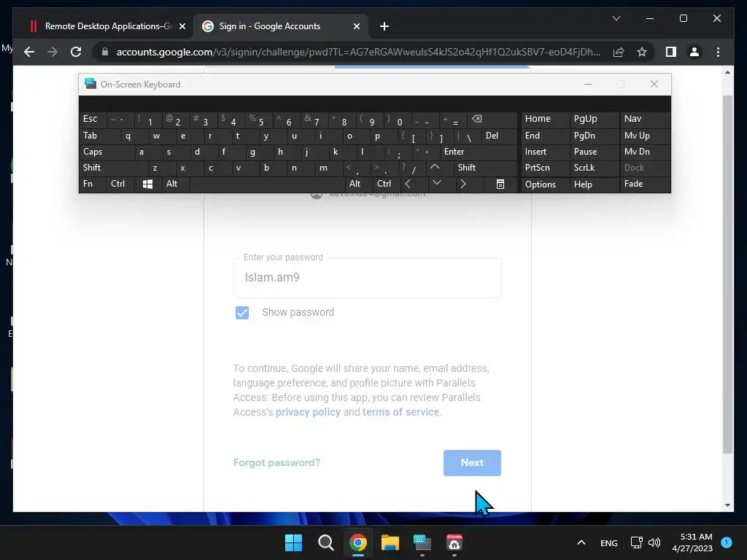This screenshot has width=747, height=560.
Task: Open volume control in system tray
Action: click(654, 542)
